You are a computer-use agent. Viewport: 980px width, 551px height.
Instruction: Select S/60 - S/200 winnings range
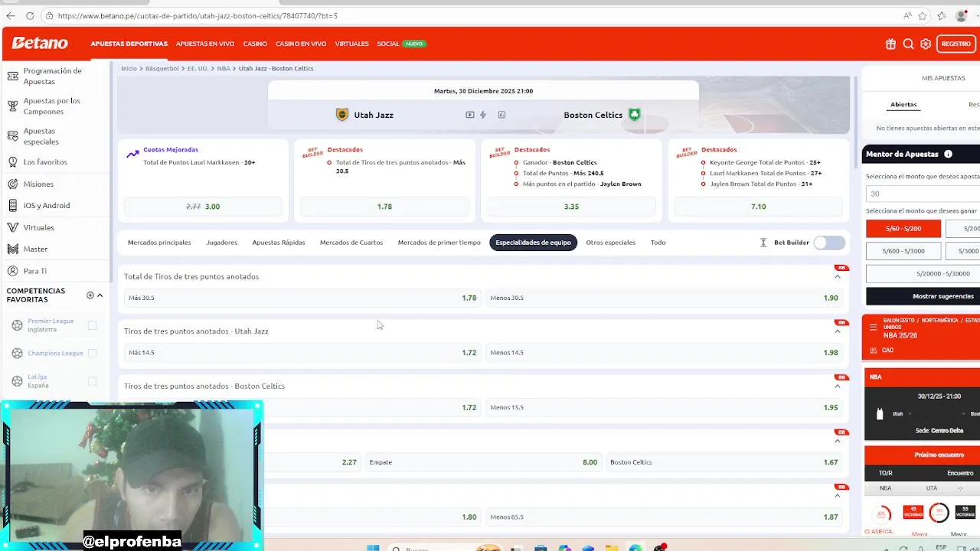903,228
